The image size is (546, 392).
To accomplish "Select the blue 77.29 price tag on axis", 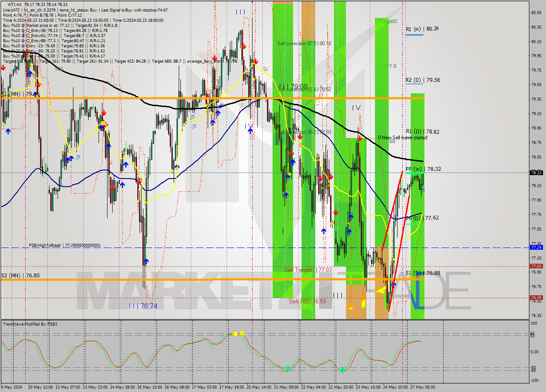I will click(536, 247).
